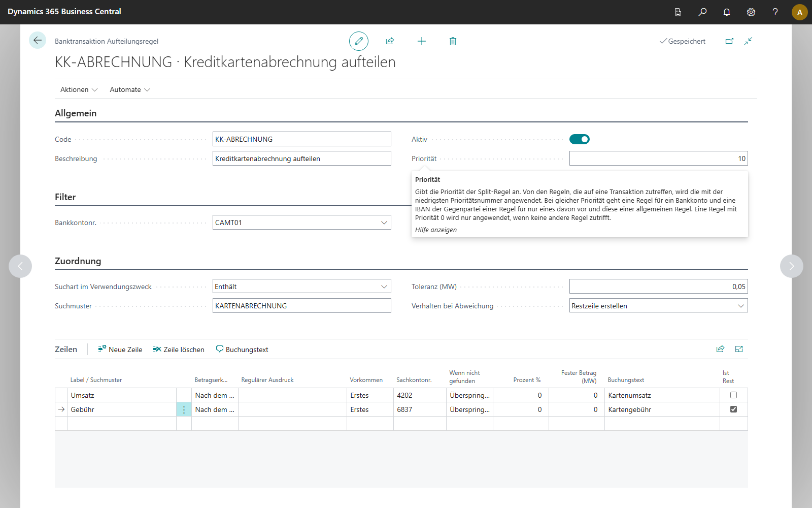Viewport: 812px width, 508px height.
Task: Click Buchungstext action
Action: [242, 350]
